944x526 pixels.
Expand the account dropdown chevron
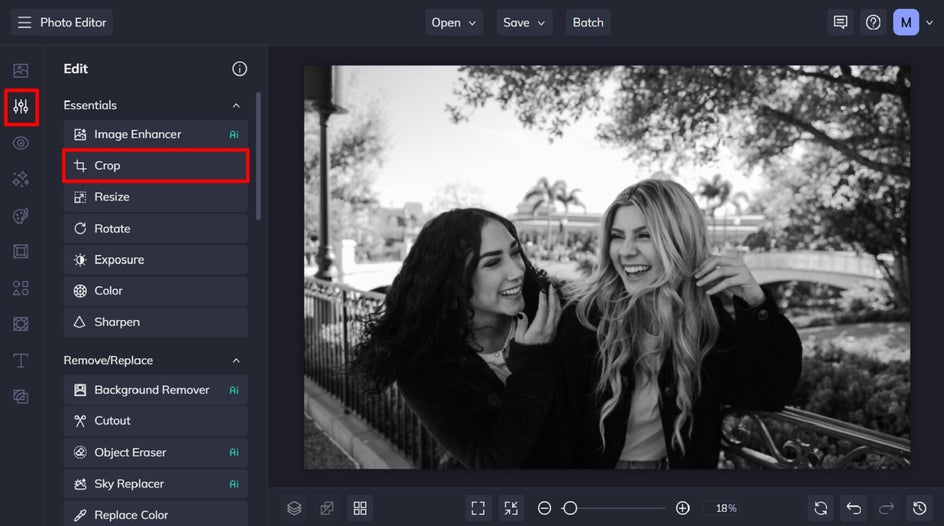(x=930, y=23)
